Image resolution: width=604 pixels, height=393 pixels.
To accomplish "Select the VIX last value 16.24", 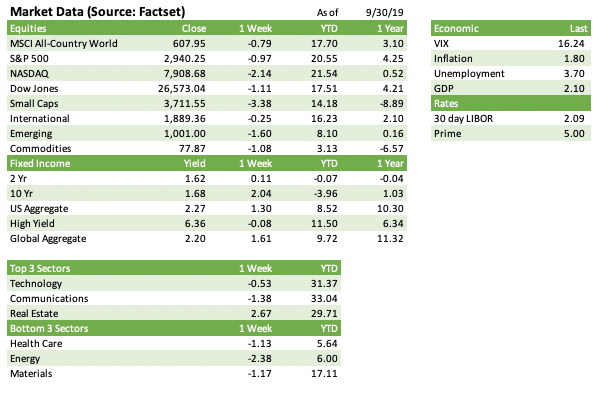I will pos(571,44).
